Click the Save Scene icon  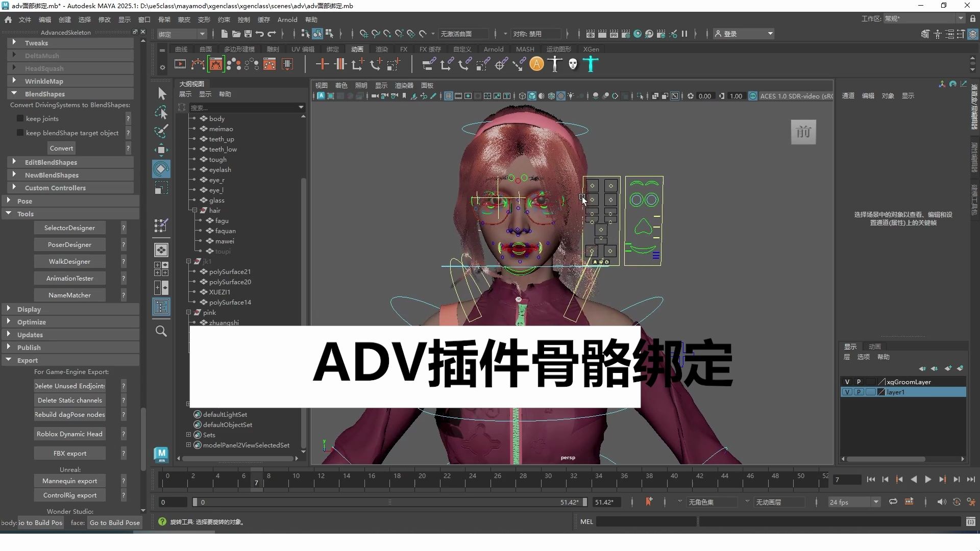pyautogui.click(x=248, y=34)
